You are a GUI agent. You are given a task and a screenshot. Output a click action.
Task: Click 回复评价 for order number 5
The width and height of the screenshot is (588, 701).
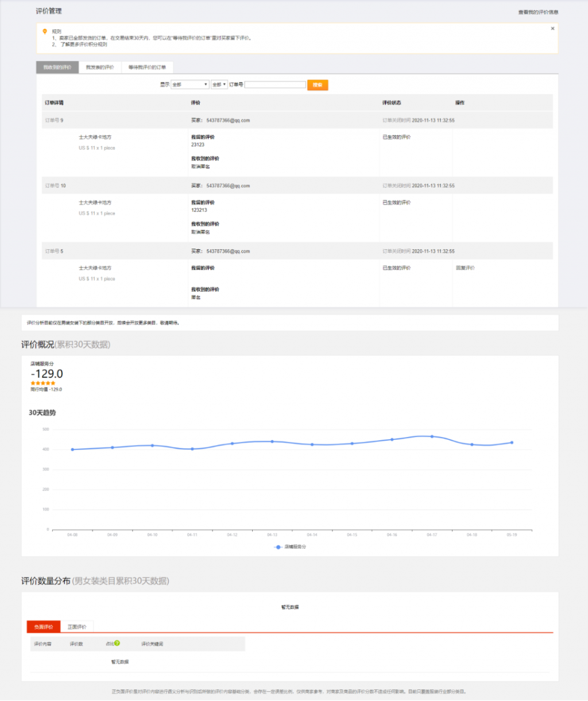click(465, 268)
